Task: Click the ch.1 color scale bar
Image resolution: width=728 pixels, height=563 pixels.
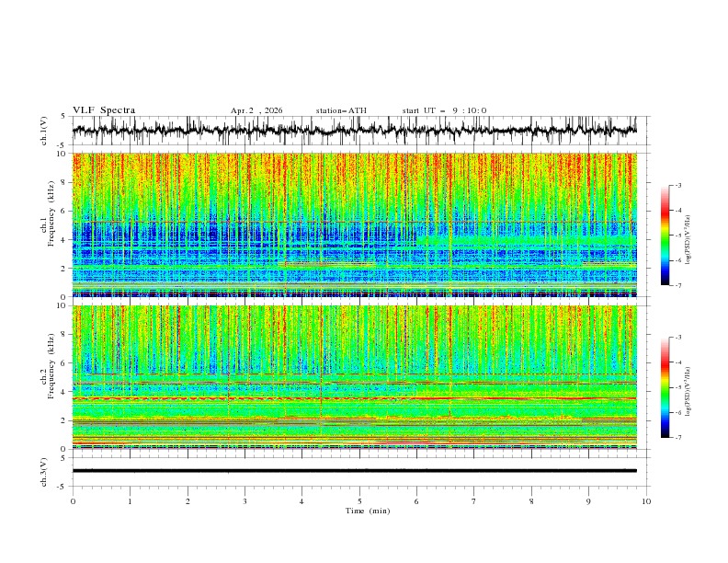Action: pos(665,236)
